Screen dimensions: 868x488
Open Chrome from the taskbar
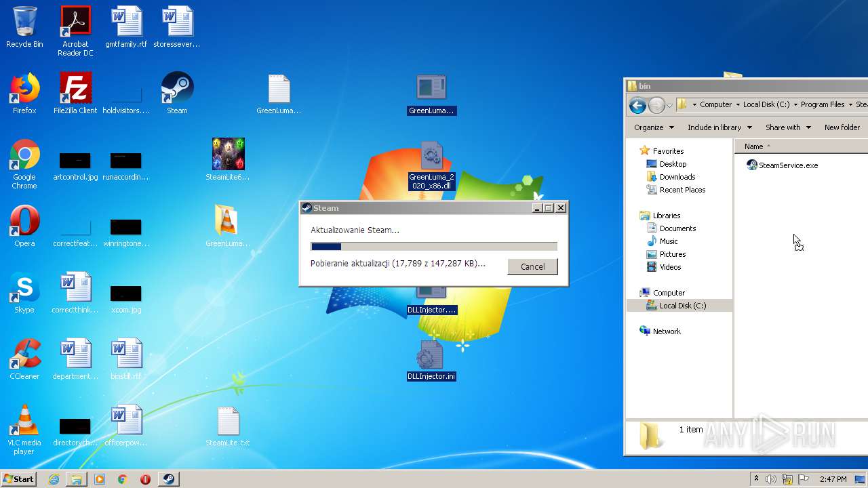(122, 479)
